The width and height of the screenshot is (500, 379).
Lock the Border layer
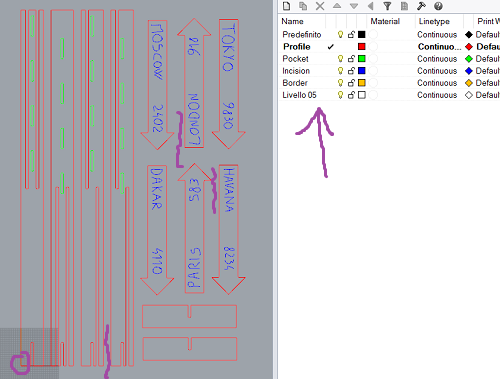coord(351,83)
